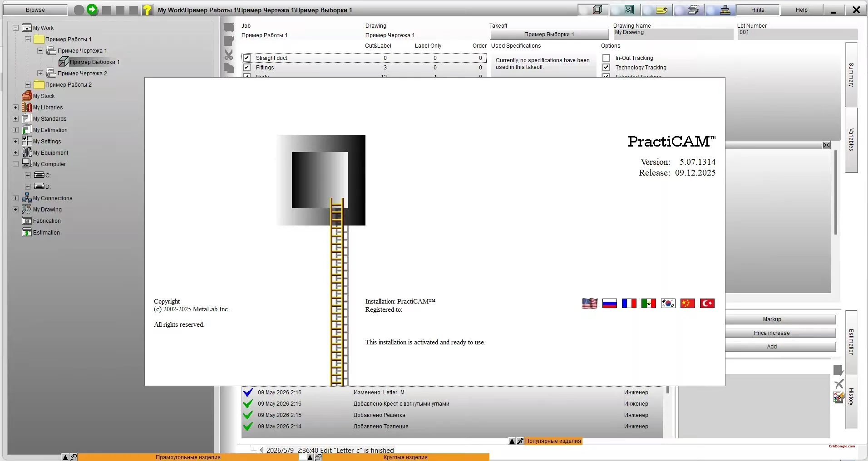Viewport: 868px width, 461px height.
Task: Click the checklist pencil icon beside History tab
Action: click(x=839, y=397)
